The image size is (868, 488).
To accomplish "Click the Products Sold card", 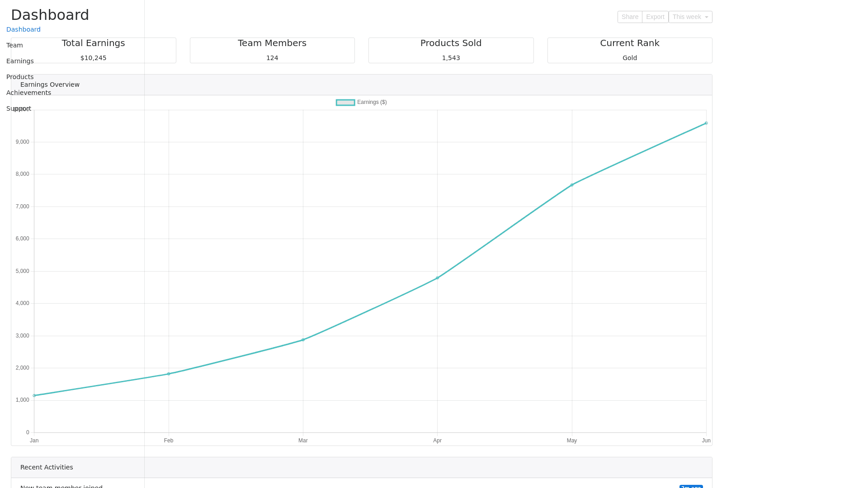I will click(451, 50).
